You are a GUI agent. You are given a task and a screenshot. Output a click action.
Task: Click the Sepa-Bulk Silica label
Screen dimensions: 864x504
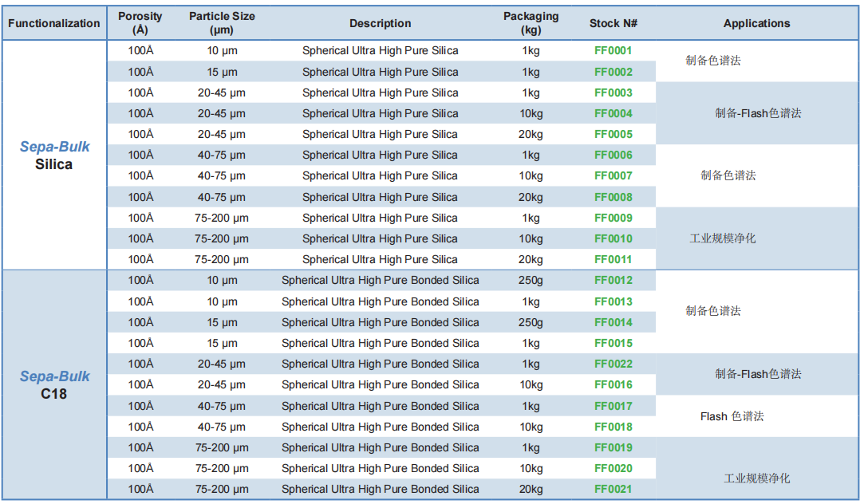(x=54, y=156)
